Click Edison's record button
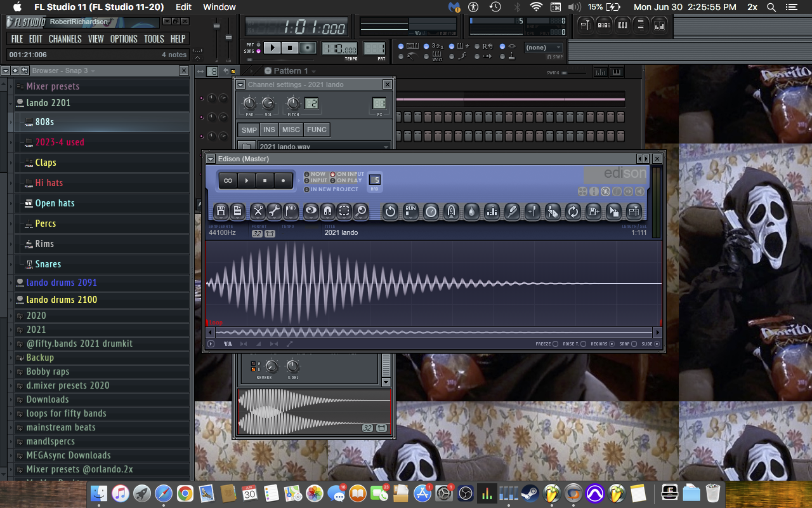Viewport: 812px width, 508px height. [x=283, y=180]
